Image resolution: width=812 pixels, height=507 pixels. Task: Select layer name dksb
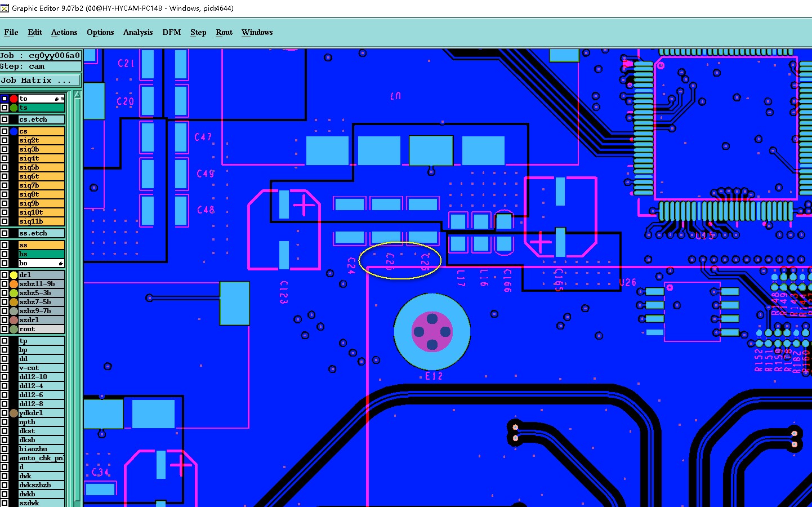click(42, 440)
